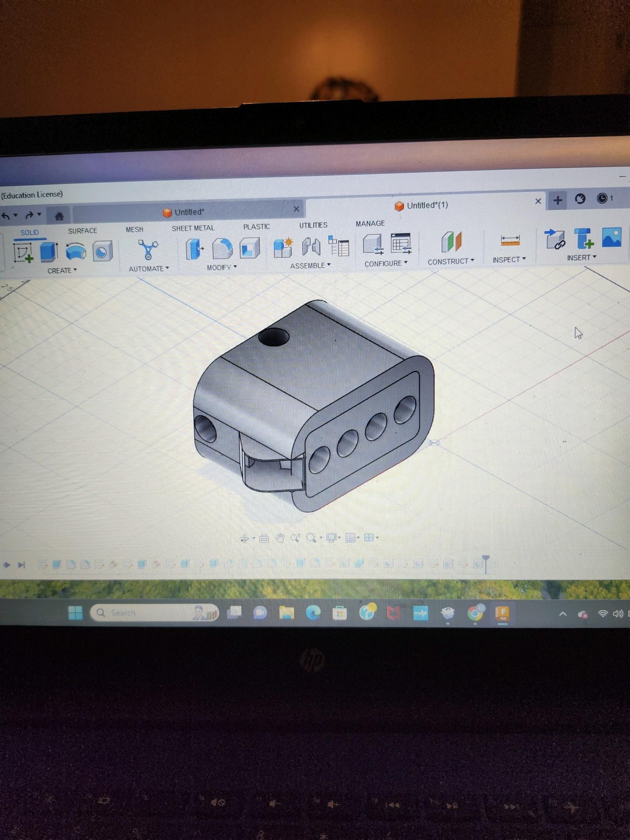The image size is (630, 840).
Task: Switch to the Untitled* document tab
Action: (189, 212)
